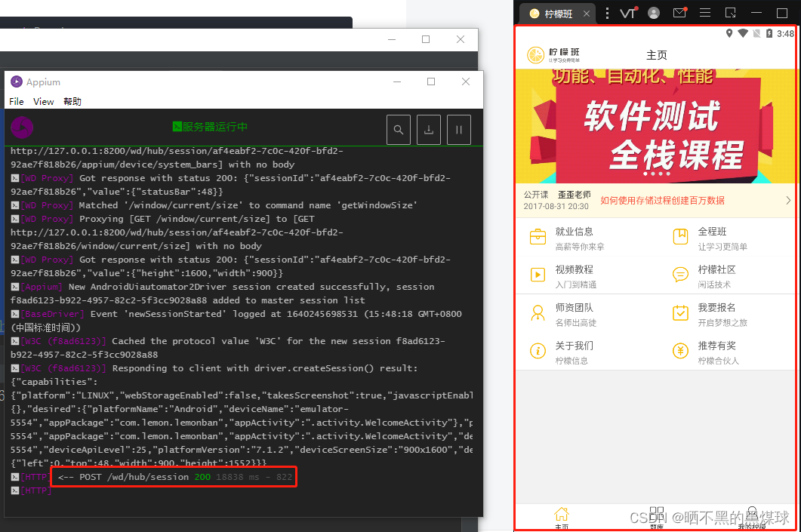Expand the 公开课 announcement chevron arrow
This screenshot has height=532, width=801.
788,200
